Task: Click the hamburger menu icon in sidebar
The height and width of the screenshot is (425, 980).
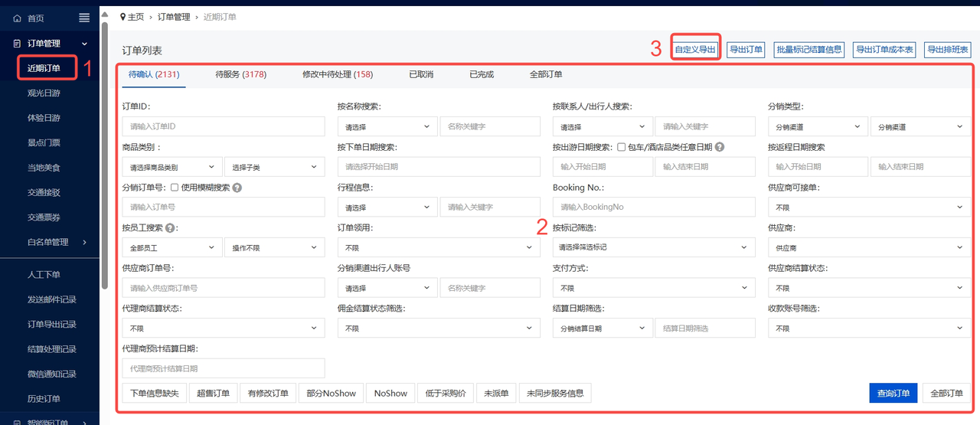Action: click(x=84, y=18)
